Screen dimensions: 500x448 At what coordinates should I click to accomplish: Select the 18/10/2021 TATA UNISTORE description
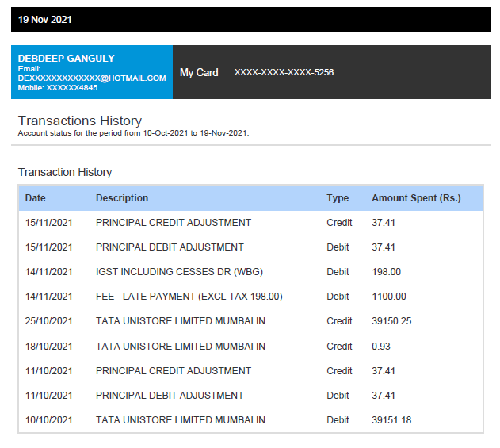(x=181, y=347)
